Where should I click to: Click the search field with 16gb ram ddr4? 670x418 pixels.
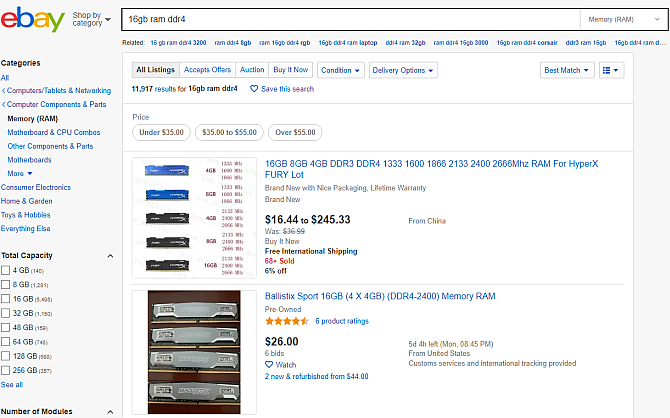tap(350, 19)
